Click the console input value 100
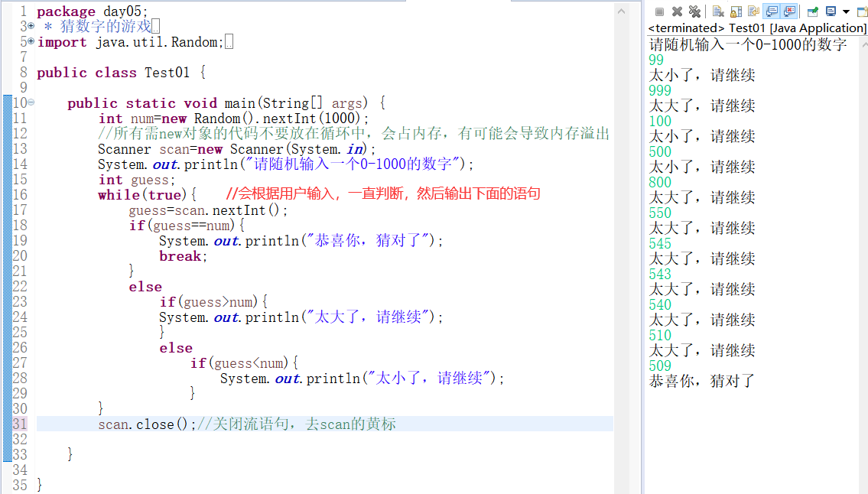 [x=660, y=121]
